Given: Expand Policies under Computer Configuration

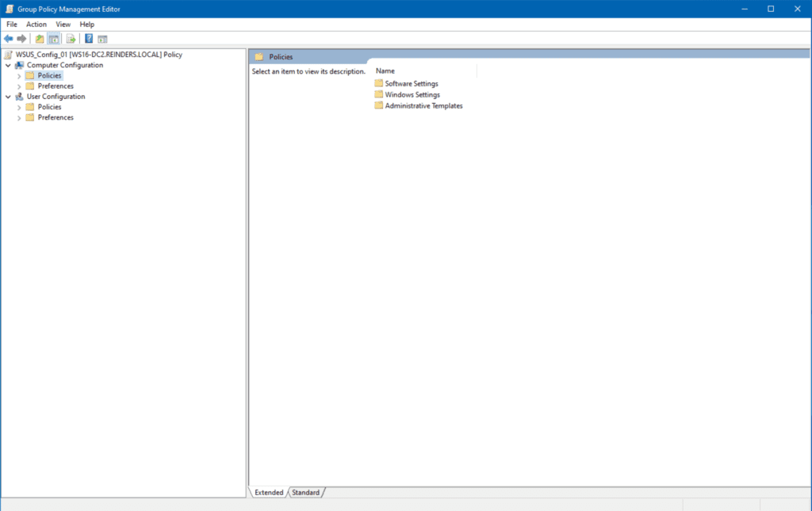Looking at the screenshot, I should click(x=19, y=76).
